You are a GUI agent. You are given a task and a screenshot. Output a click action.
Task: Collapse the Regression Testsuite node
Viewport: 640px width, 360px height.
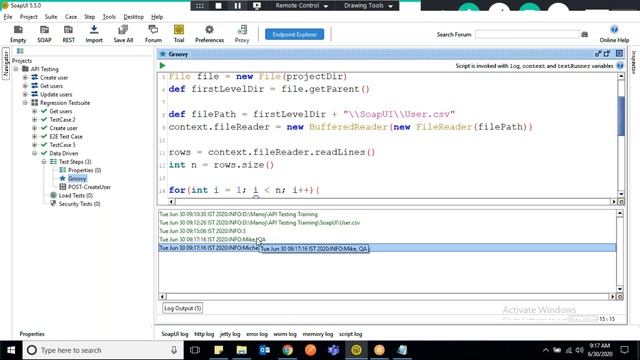(25, 103)
